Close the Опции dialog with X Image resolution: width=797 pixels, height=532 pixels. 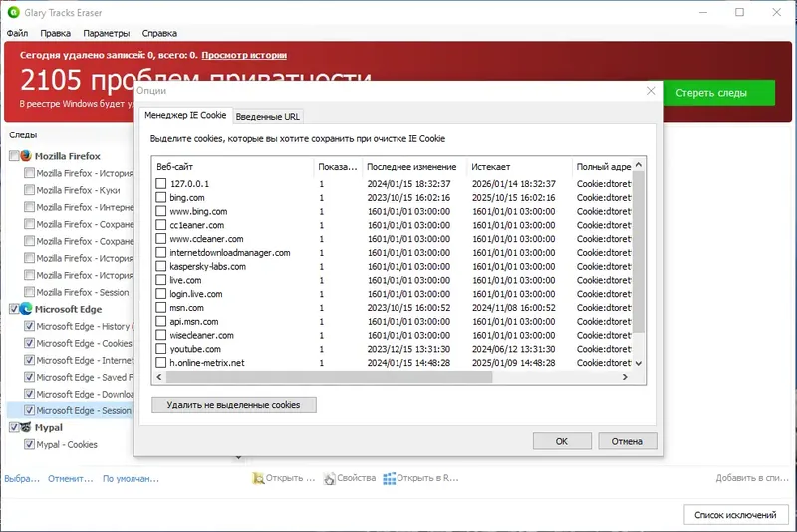pos(651,91)
